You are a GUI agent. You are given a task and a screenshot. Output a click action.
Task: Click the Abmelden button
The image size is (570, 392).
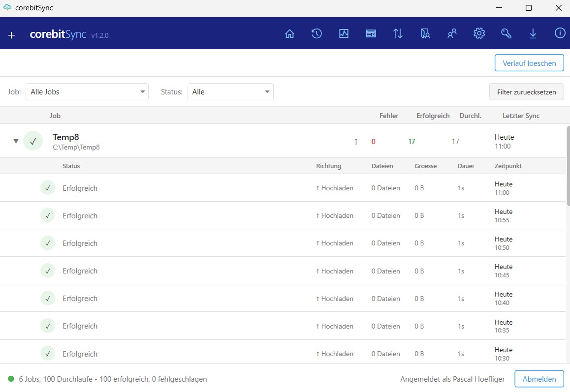click(x=539, y=379)
